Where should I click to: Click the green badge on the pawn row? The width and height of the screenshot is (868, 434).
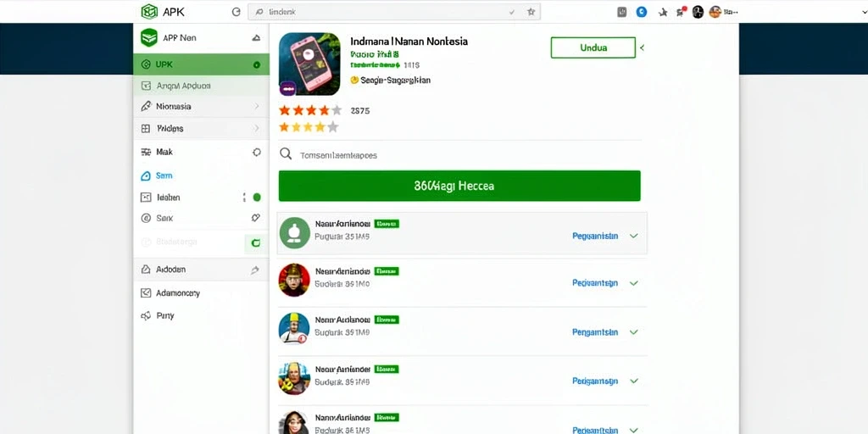pyautogui.click(x=387, y=224)
